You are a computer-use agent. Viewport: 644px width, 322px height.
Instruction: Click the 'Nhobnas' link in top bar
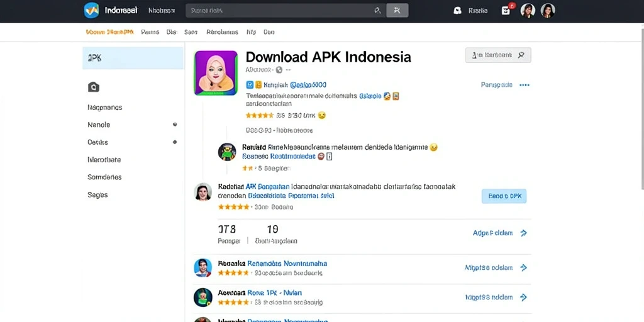[162, 11]
